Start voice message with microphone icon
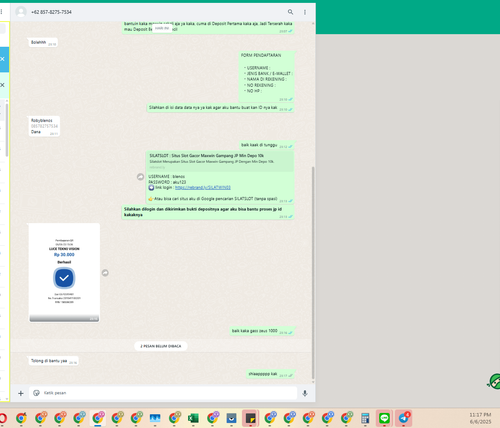Viewport: 500px width, 428px height. coord(305,393)
